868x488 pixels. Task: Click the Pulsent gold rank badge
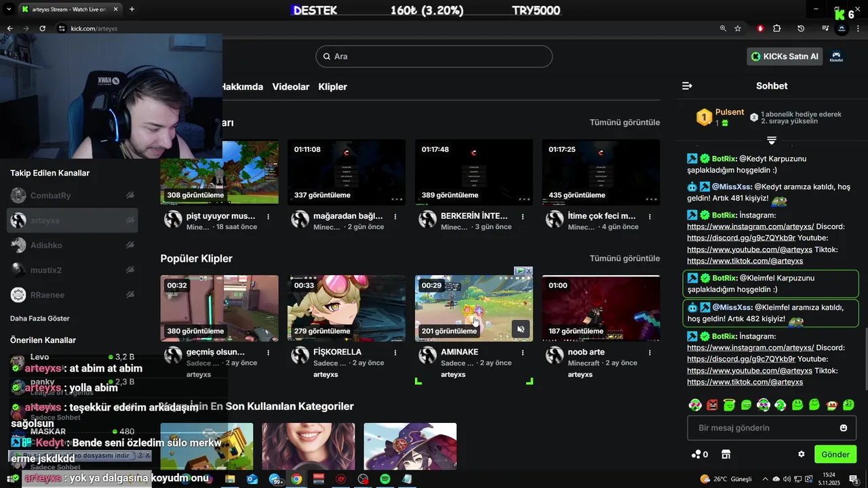[704, 117]
